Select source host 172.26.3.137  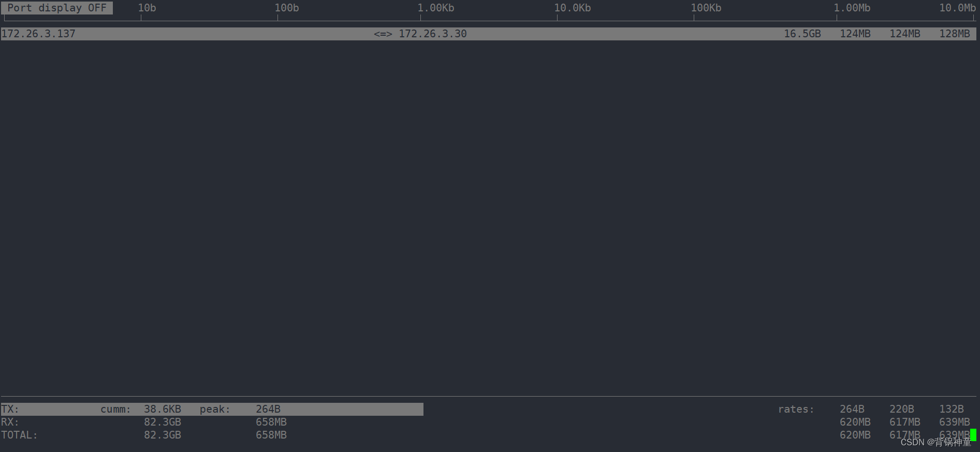point(38,34)
